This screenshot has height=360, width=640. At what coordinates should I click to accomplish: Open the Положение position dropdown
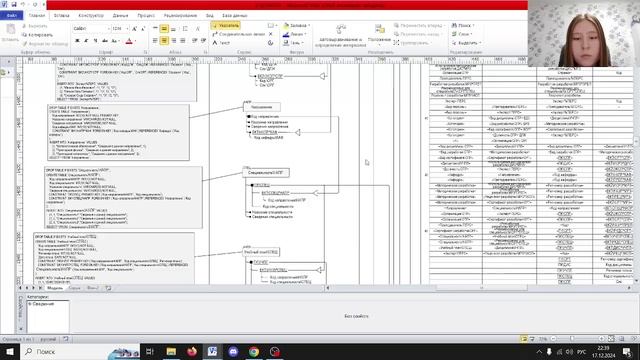tap(379, 35)
